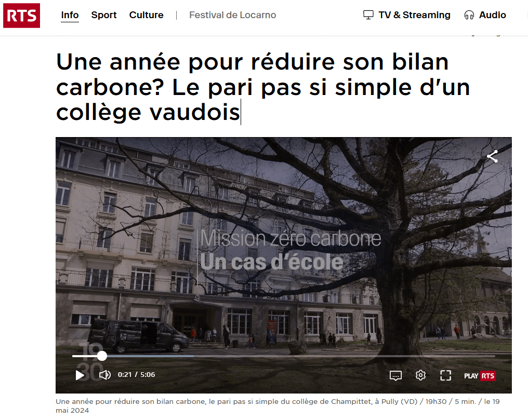The width and height of the screenshot is (528, 420).
Task: Click the TV monitor icon
Action: (368, 15)
